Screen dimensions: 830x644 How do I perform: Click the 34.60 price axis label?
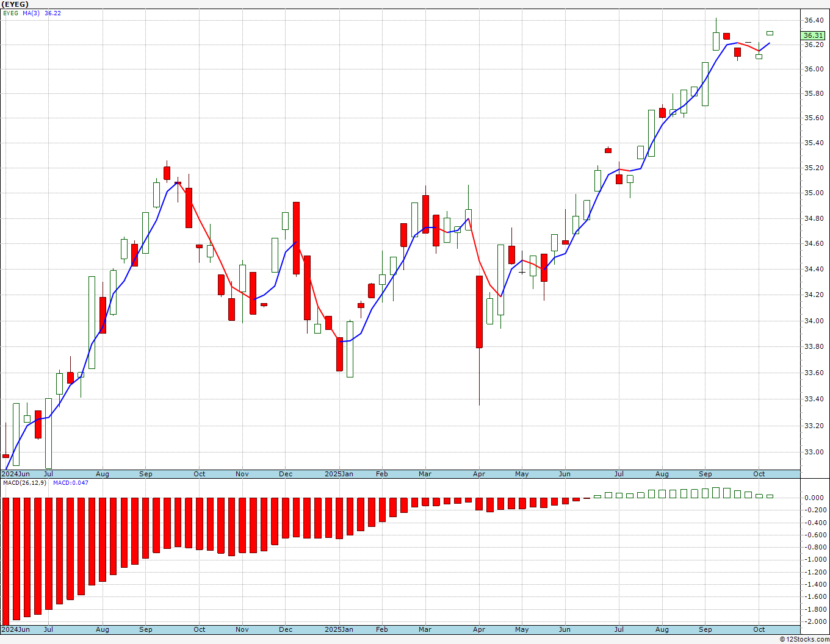point(813,243)
